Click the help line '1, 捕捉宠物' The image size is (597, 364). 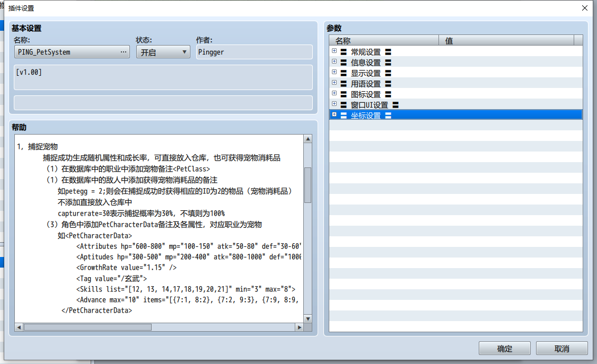pos(37,146)
